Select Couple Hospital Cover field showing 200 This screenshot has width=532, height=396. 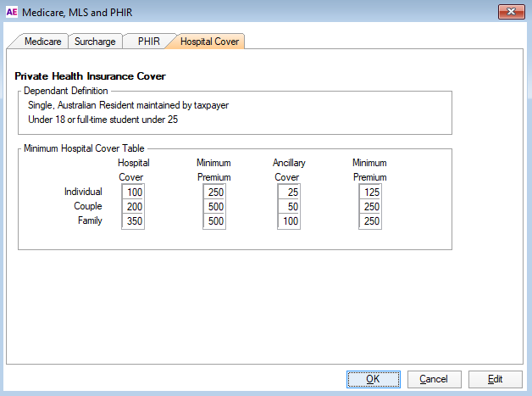pos(133,207)
